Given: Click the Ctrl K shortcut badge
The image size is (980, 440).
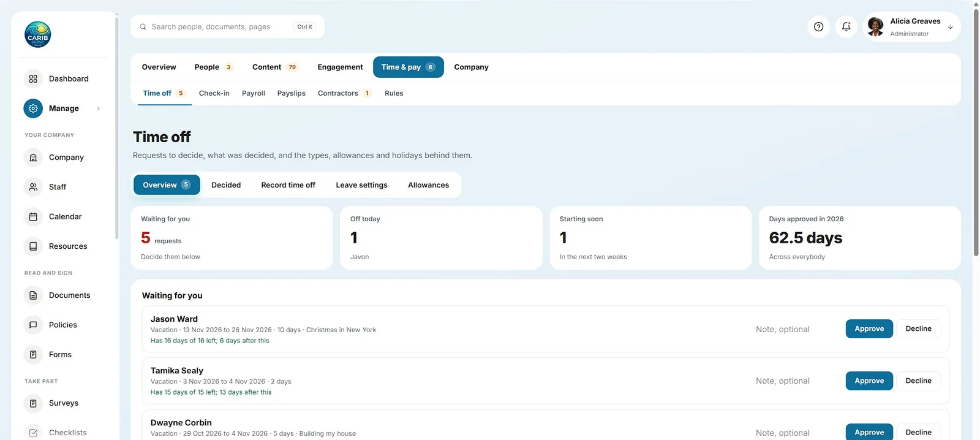Looking at the screenshot, I should [304, 27].
